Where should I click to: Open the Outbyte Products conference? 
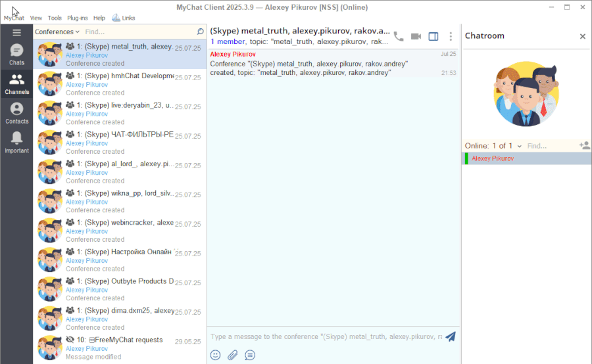tap(120, 290)
